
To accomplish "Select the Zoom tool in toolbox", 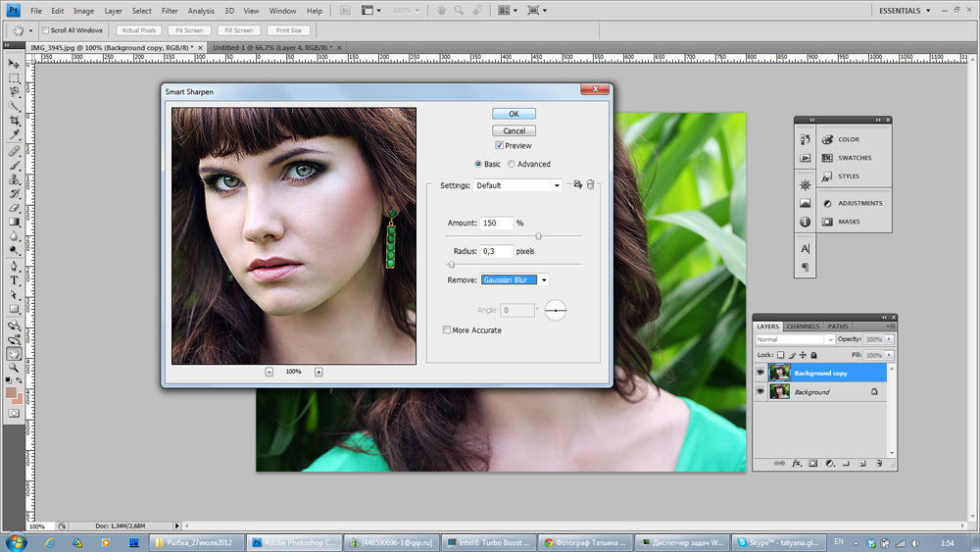I will [x=14, y=368].
